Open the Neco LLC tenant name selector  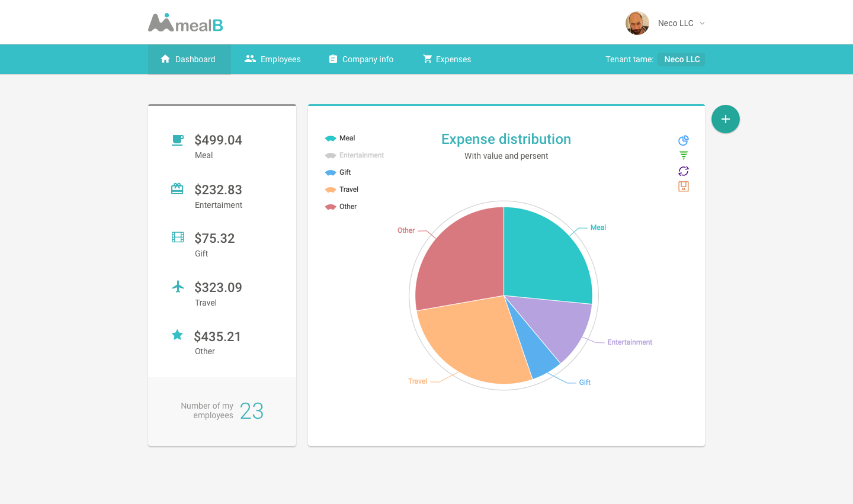[682, 59]
